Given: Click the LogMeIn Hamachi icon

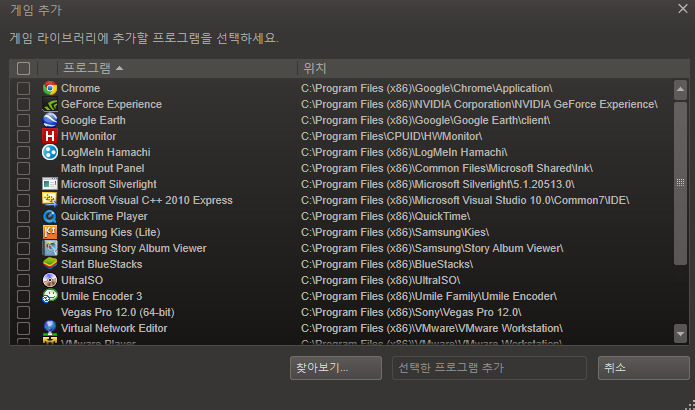Looking at the screenshot, I should click(x=50, y=152).
